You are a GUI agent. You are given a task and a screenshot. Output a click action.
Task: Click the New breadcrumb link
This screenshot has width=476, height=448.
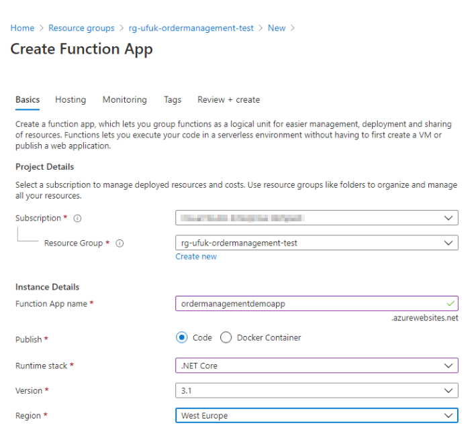click(277, 28)
